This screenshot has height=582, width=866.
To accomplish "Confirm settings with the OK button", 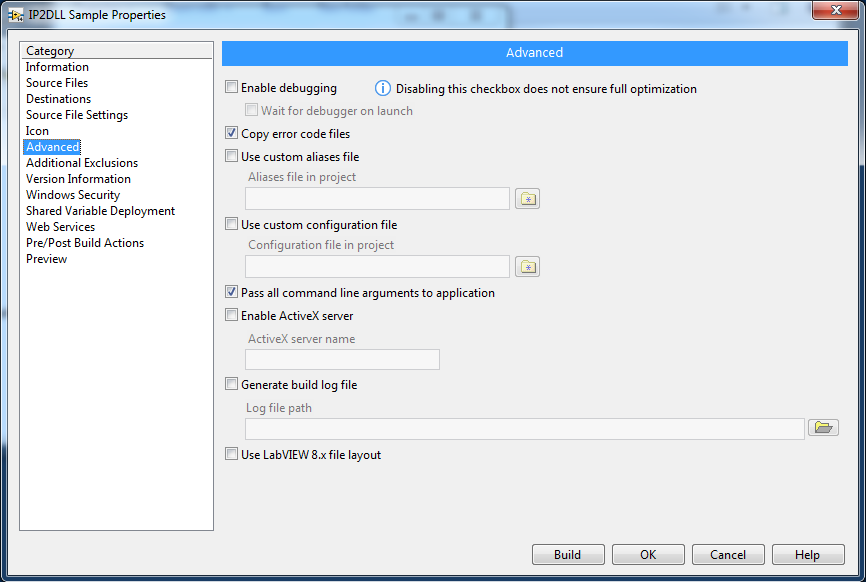I will click(x=648, y=554).
